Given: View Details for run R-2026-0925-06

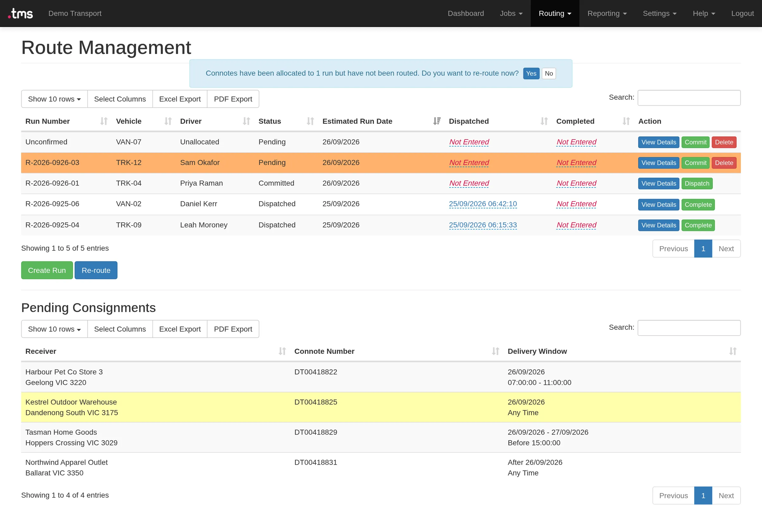Looking at the screenshot, I should click(x=658, y=205).
